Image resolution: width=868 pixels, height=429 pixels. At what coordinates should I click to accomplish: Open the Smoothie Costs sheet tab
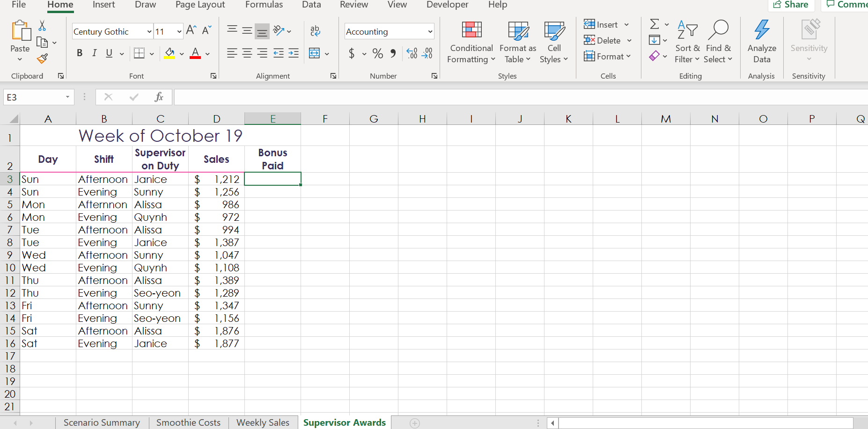(x=188, y=422)
